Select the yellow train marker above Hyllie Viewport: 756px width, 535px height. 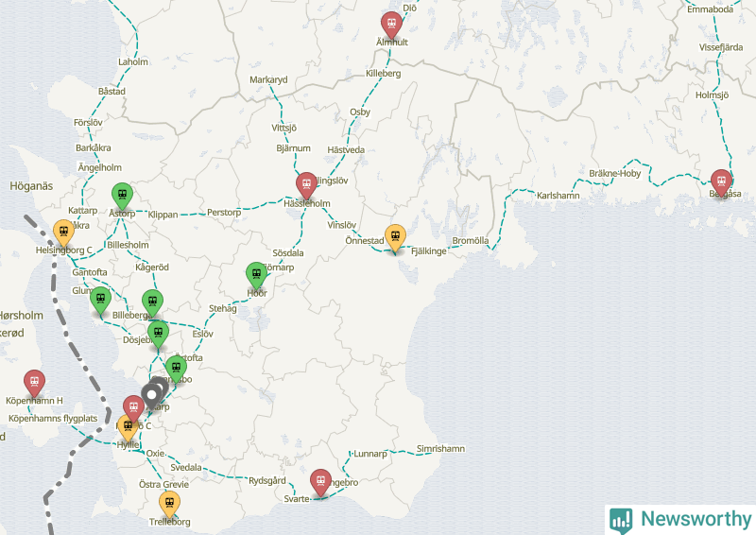pos(128,428)
